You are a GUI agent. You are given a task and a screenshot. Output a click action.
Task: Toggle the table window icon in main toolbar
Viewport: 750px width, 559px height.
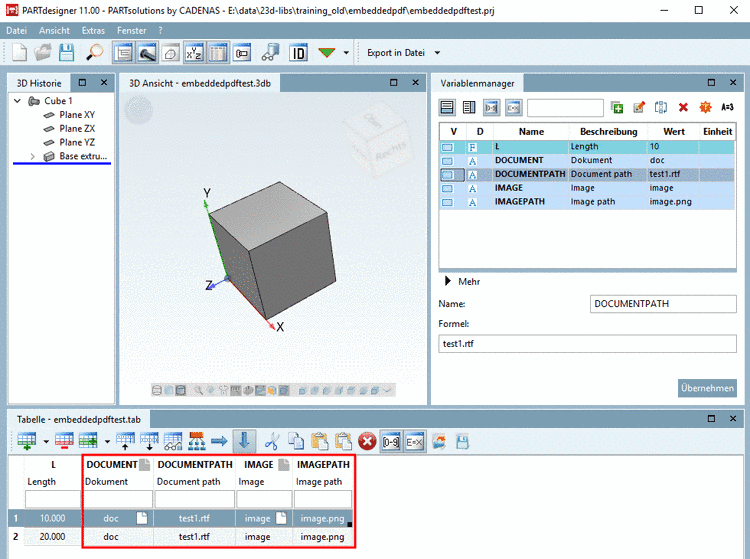pyautogui.click(x=218, y=53)
